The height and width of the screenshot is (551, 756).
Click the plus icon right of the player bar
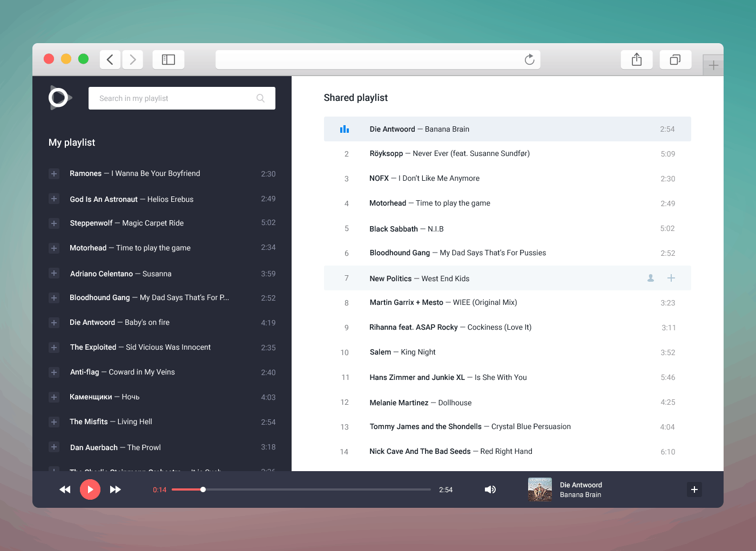pos(694,489)
